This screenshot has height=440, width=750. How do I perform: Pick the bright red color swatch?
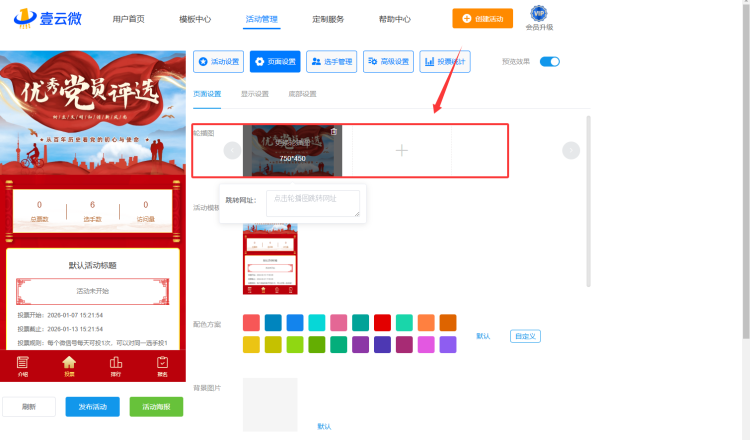point(382,322)
